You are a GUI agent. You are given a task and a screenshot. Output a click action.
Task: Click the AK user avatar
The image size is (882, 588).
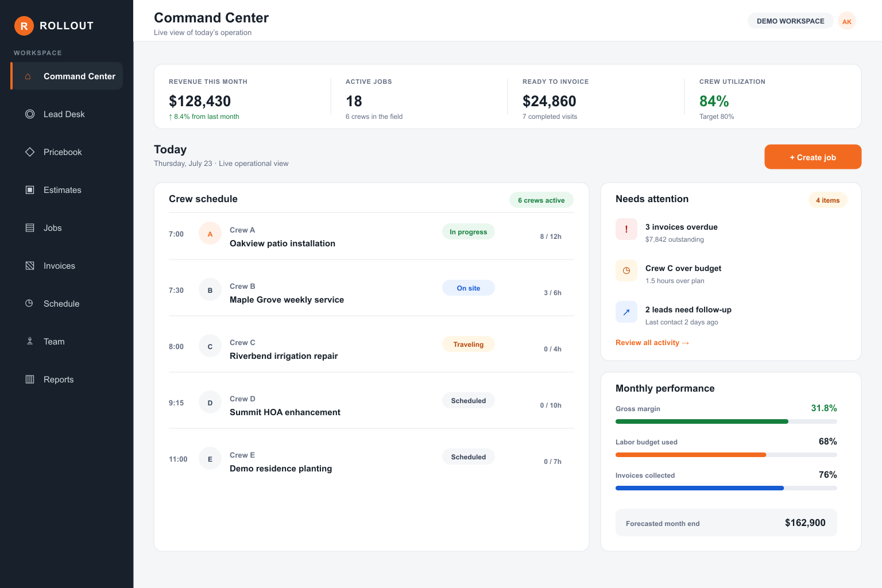[x=847, y=21]
